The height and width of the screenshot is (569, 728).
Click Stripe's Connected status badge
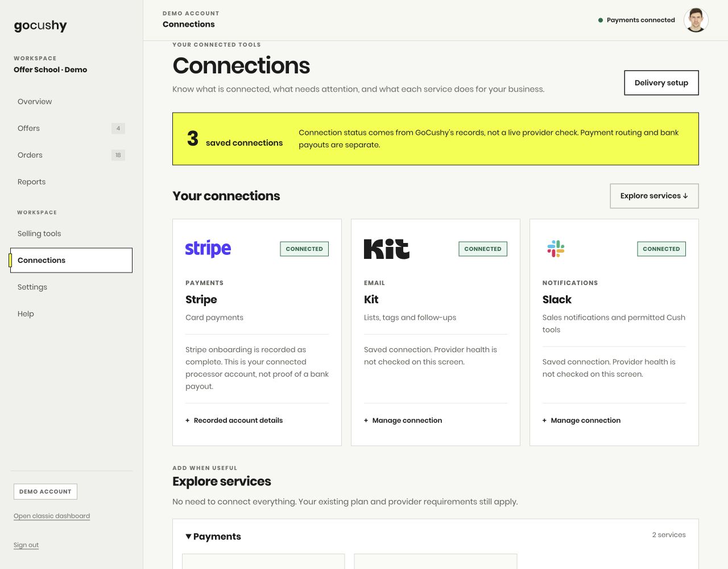tap(304, 249)
